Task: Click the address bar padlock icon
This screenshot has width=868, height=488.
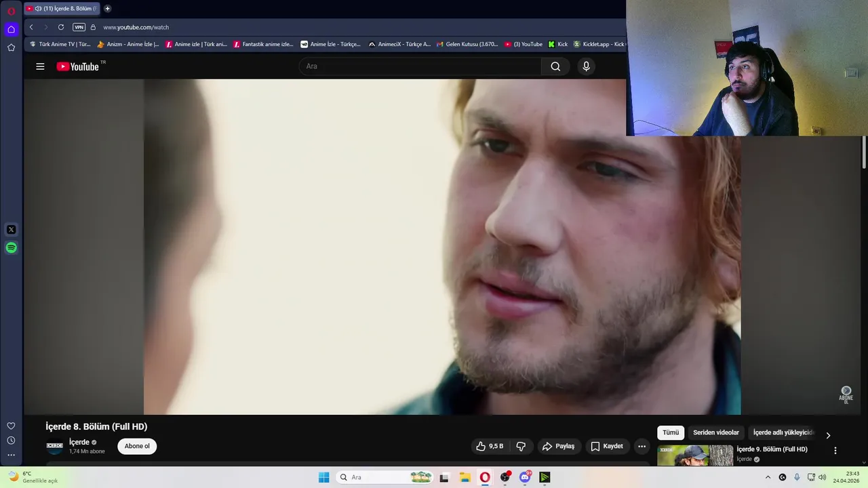Action: [x=94, y=27]
